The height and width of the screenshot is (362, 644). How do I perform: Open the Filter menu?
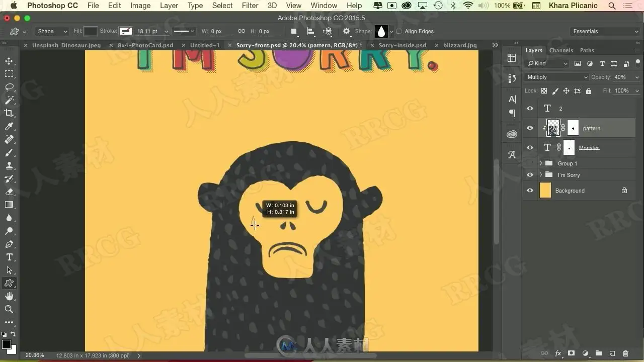pos(250,6)
